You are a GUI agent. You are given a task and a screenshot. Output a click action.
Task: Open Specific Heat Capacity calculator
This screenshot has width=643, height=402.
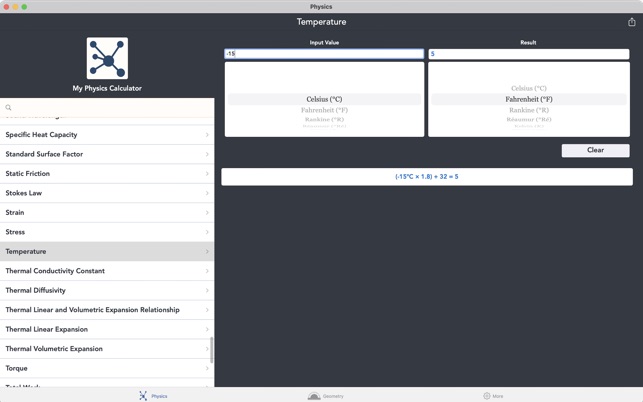coord(107,135)
